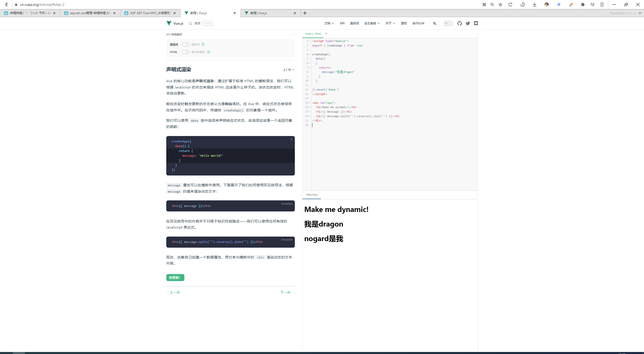Open the 合作伙伴 nav link

click(x=418, y=23)
